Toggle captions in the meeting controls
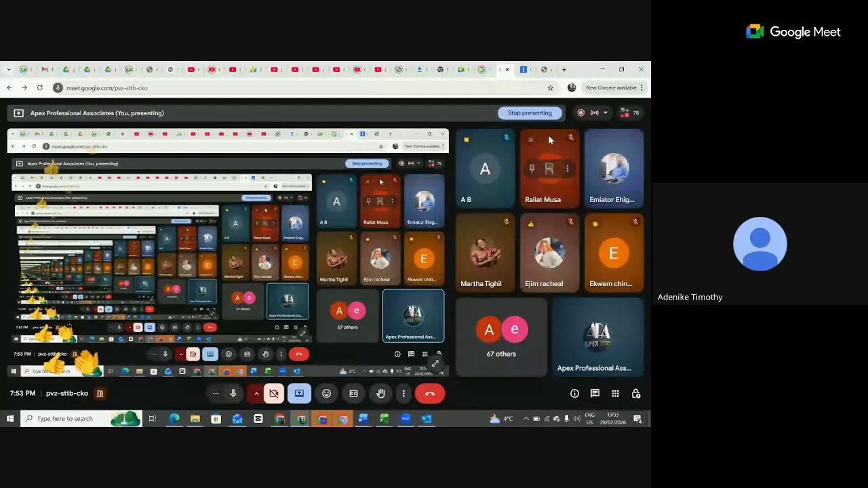 pyautogui.click(x=353, y=394)
